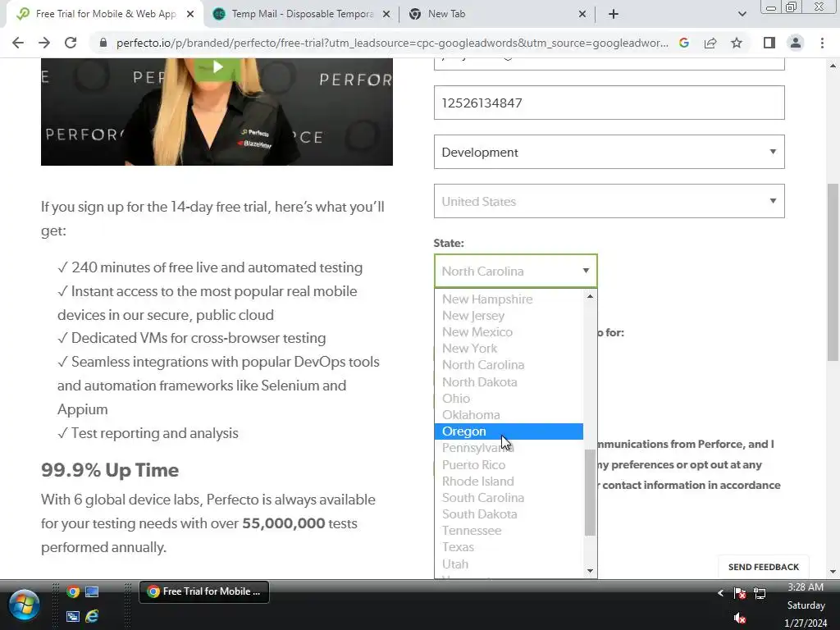Close the New Tab tab

(x=582, y=14)
